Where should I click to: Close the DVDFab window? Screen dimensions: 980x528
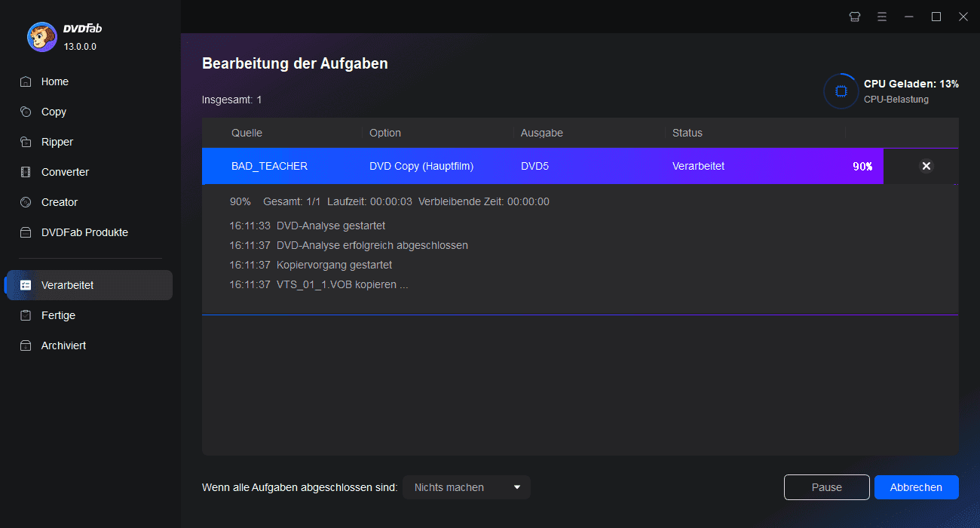tap(963, 17)
